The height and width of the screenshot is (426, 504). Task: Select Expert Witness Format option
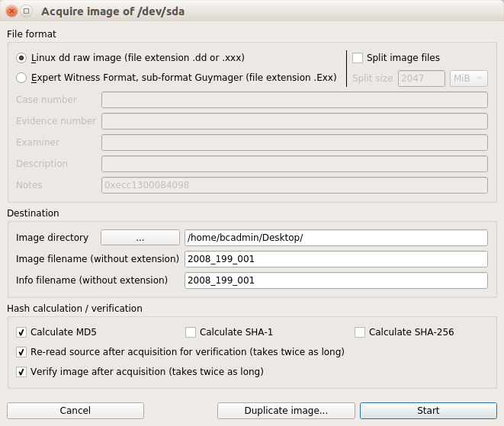[x=21, y=78]
